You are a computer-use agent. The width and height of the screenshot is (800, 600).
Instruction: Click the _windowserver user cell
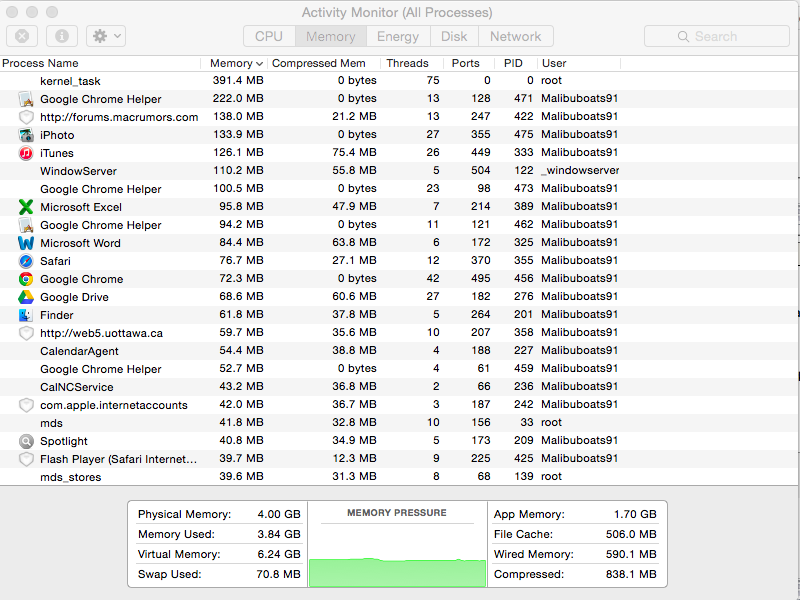580,170
